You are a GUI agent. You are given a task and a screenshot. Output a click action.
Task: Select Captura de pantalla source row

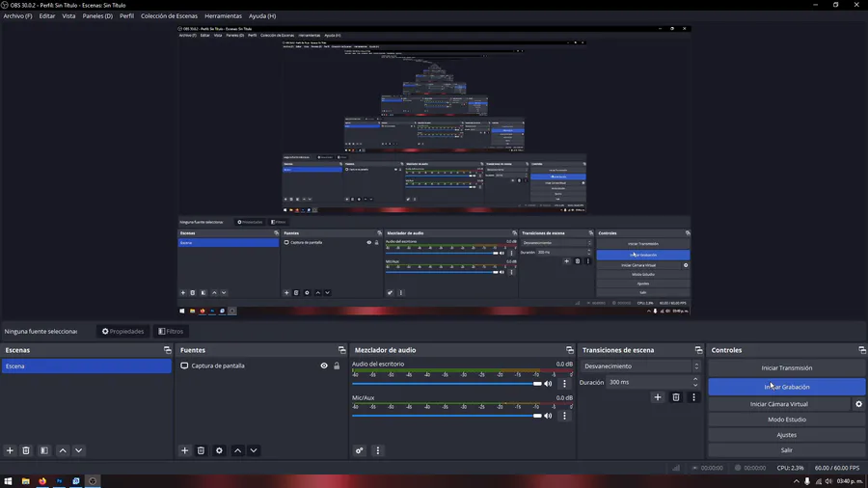click(259, 366)
